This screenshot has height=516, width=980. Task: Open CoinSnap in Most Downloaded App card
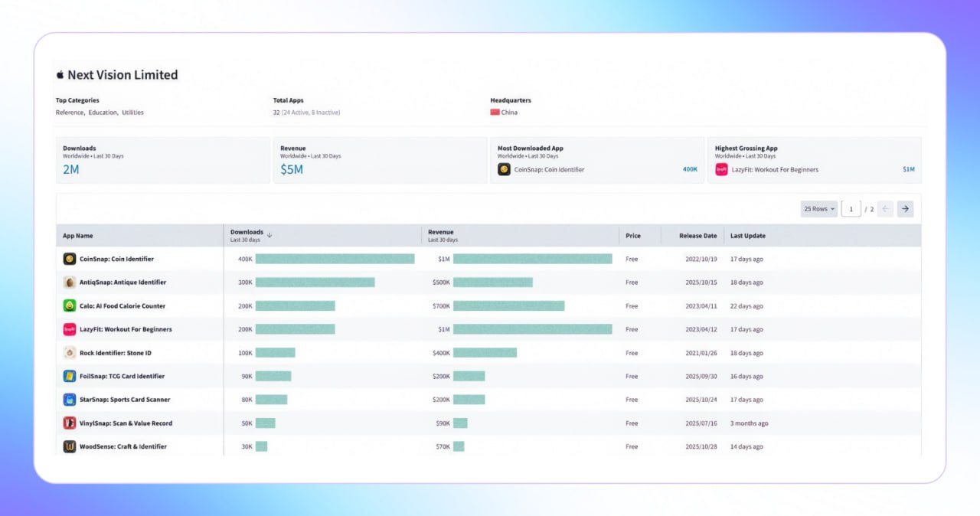[548, 170]
